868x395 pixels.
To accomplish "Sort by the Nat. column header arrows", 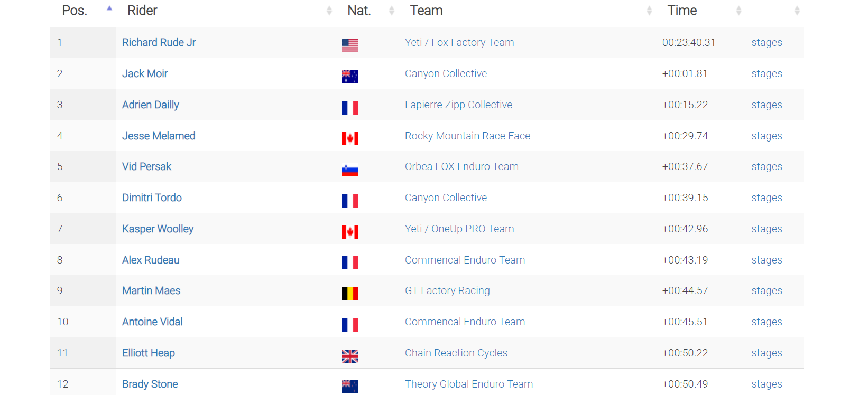I will coord(392,11).
